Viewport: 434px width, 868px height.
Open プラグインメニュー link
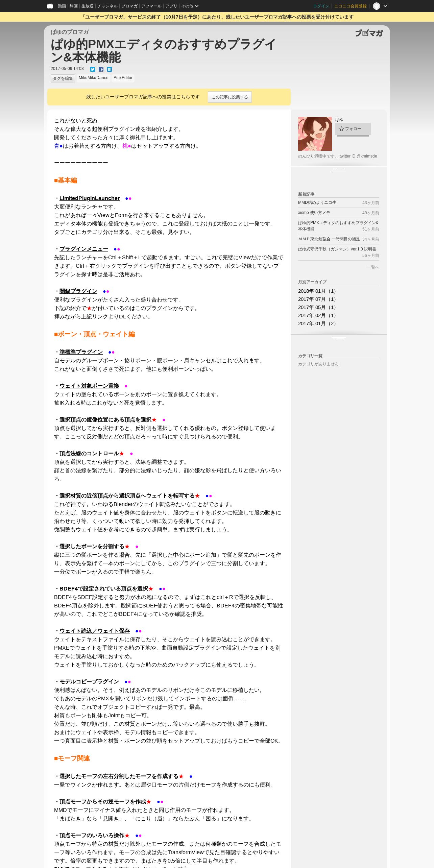point(84,249)
